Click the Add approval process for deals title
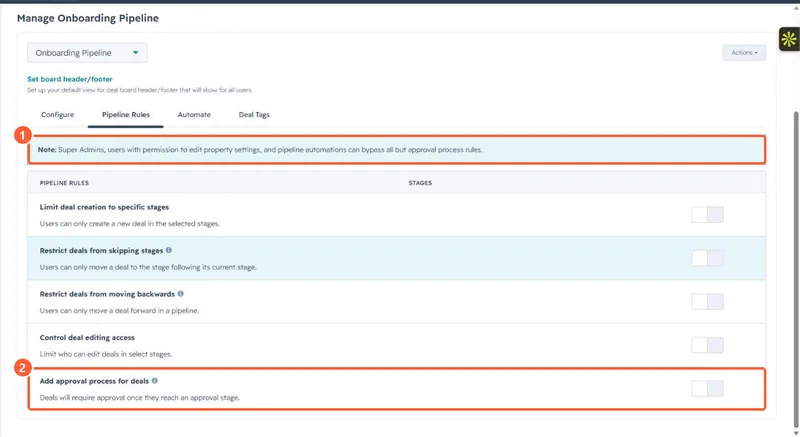The image size is (800, 437). tap(94, 381)
